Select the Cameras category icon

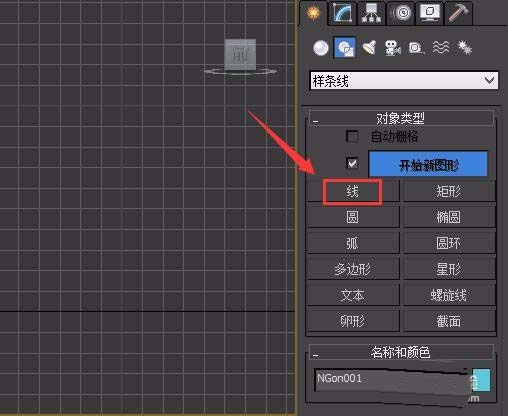[393, 48]
